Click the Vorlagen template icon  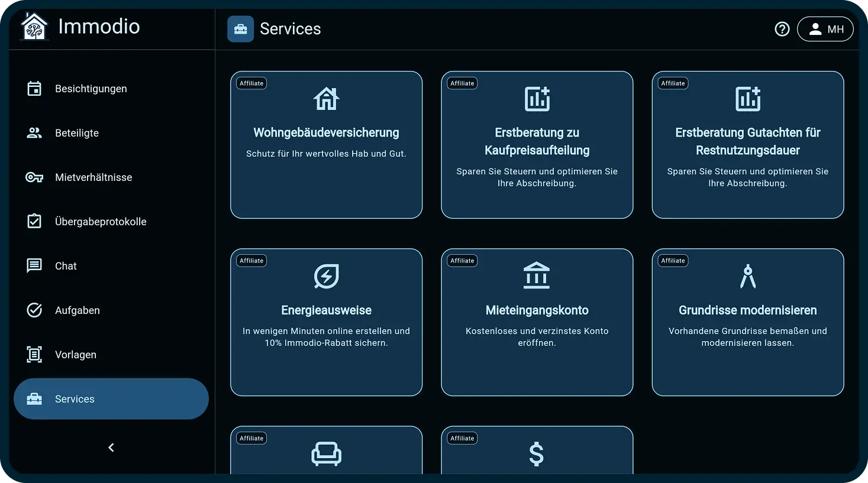click(x=34, y=355)
